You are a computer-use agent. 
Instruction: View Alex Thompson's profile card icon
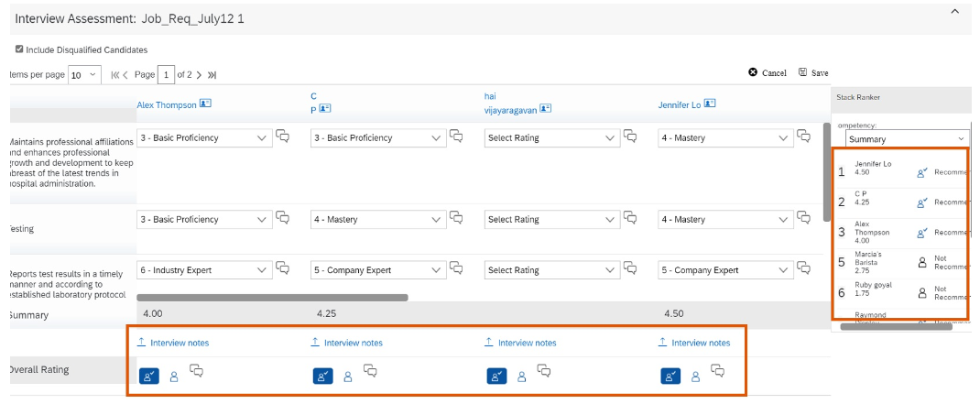(x=205, y=104)
